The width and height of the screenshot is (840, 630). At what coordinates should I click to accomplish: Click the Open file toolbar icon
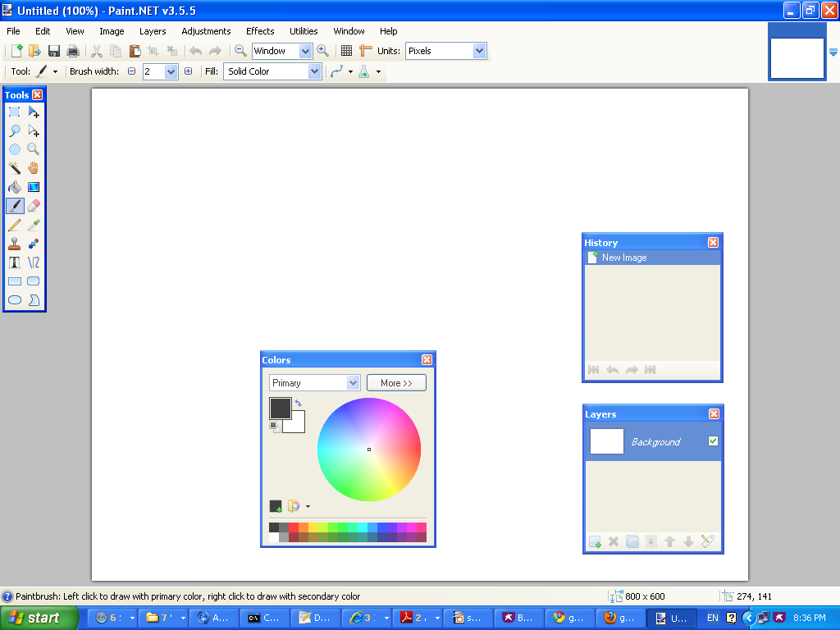pos(34,51)
